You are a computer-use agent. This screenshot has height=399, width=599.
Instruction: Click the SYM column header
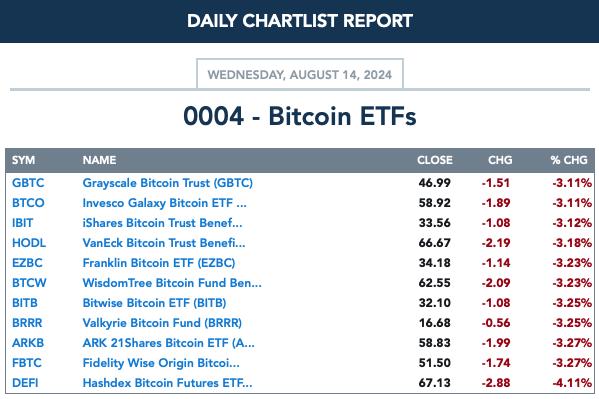click(x=23, y=160)
